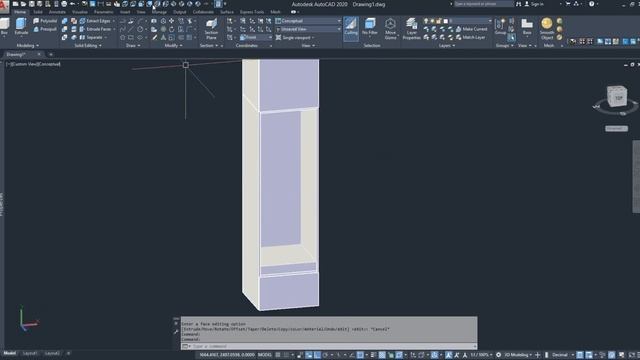The image size is (640, 360).
Task: Open the 3D Modeling workspace dropdown
Action: (x=518, y=355)
